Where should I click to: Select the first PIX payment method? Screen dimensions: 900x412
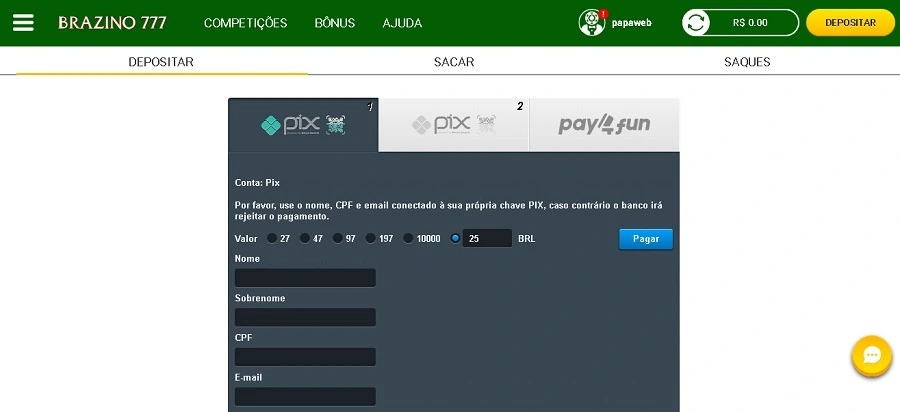pyautogui.click(x=303, y=125)
